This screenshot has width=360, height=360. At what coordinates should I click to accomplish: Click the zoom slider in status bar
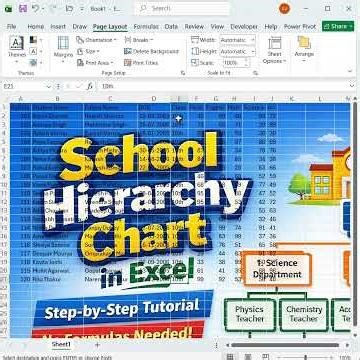pos(305,357)
